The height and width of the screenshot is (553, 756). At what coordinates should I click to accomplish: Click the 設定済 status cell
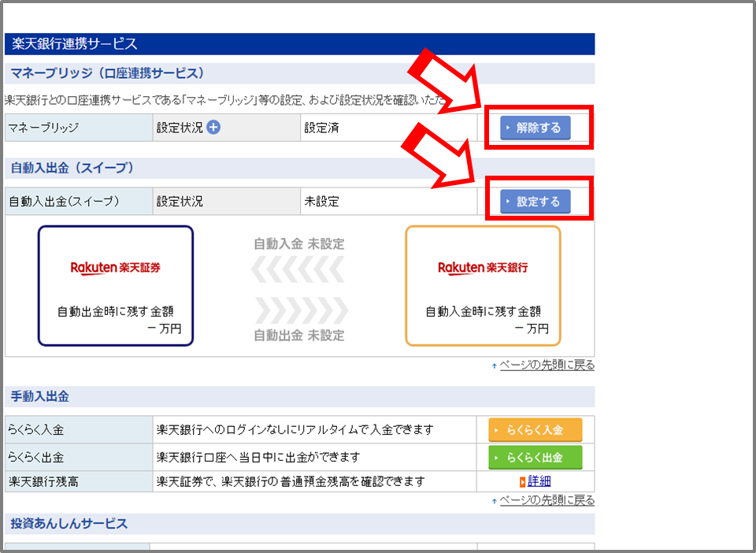[x=388, y=128]
